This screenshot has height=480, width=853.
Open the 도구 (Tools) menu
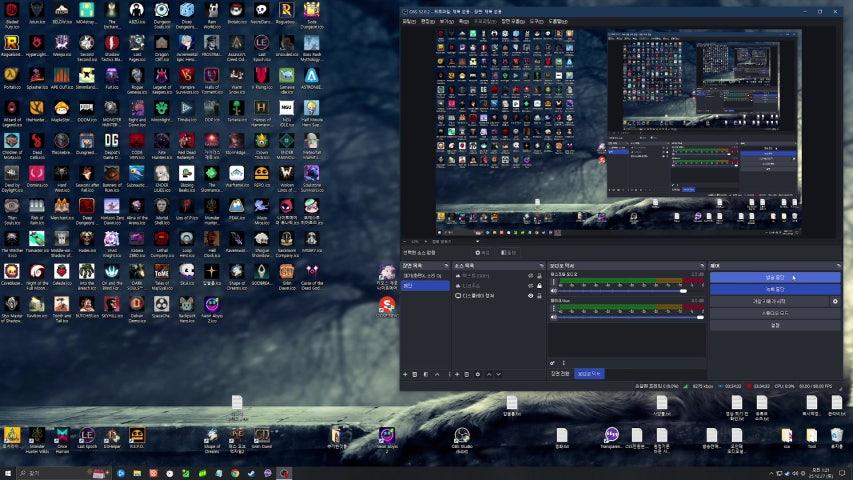(536, 20)
